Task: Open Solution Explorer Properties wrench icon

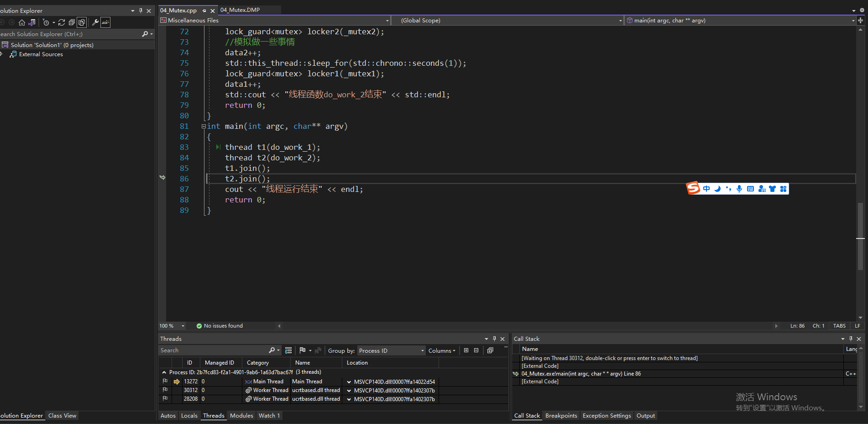Action: click(x=95, y=22)
